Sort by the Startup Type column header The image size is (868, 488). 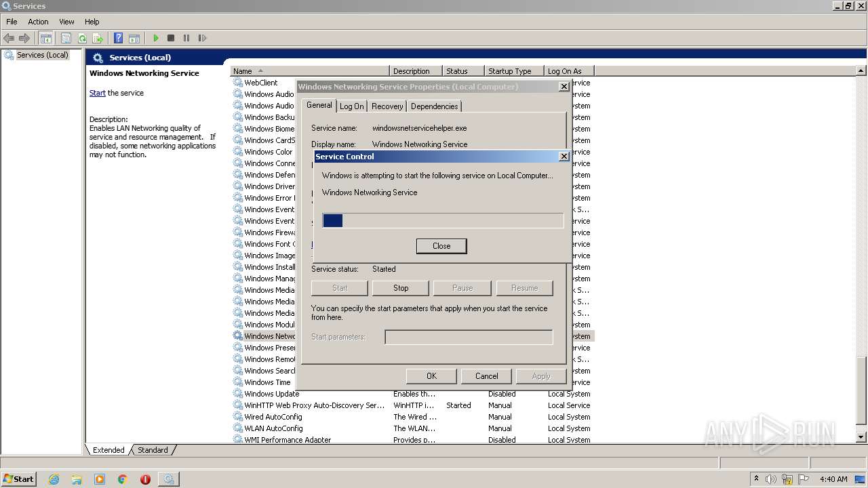(514, 70)
